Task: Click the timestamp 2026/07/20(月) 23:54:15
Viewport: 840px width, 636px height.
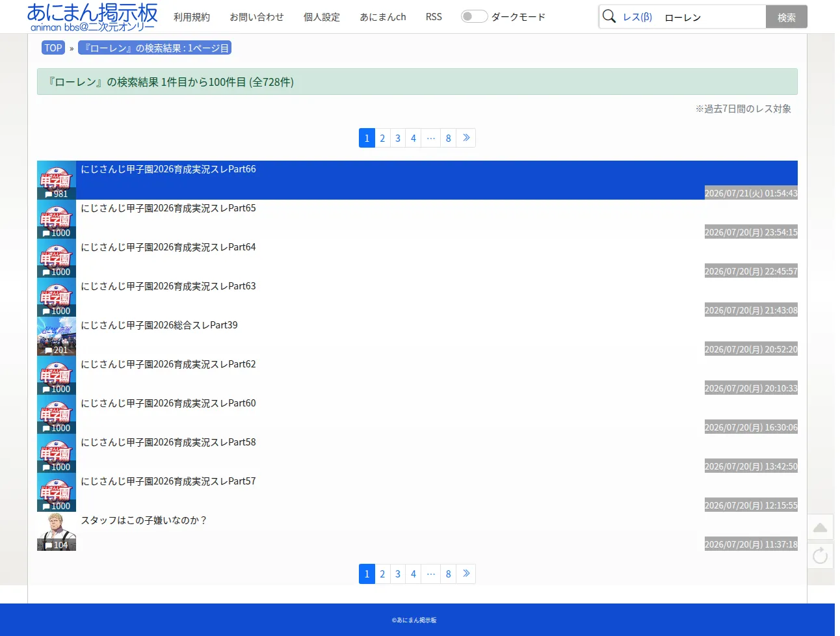Action: pyautogui.click(x=751, y=232)
